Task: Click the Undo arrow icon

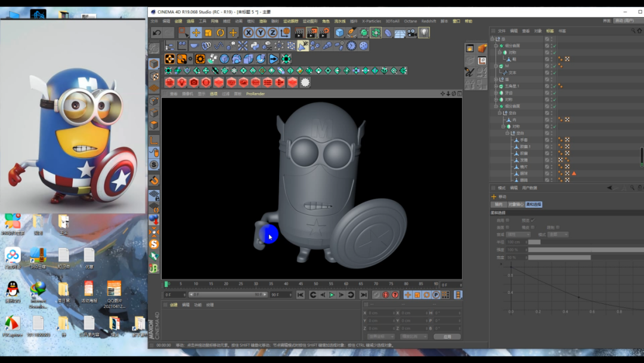Action: (156, 32)
